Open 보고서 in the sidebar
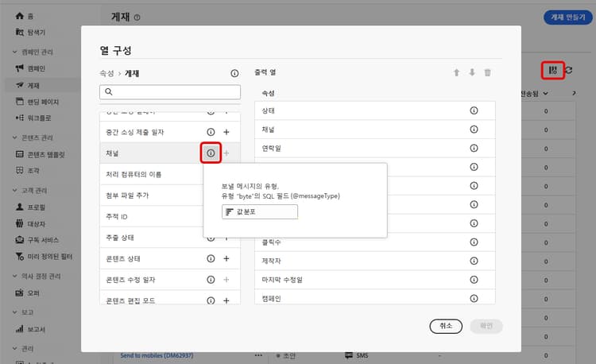This screenshot has width=596, height=364. (x=30, y=329)
